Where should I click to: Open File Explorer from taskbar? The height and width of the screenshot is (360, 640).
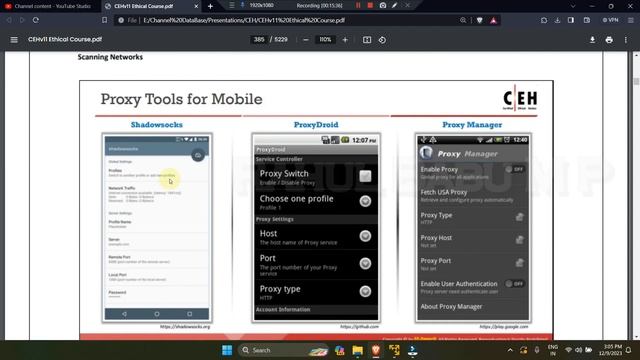[x=358, y=350]
